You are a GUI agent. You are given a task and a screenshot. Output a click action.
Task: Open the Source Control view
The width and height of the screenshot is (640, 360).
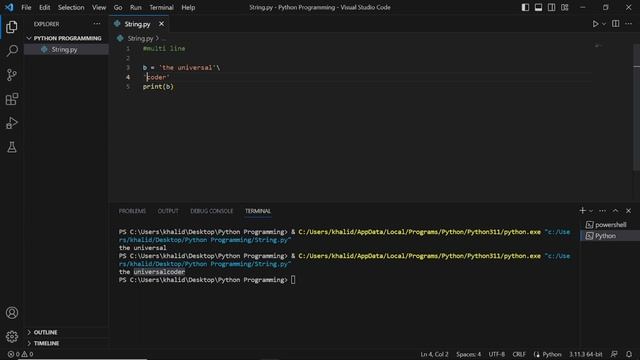point(12,75)
